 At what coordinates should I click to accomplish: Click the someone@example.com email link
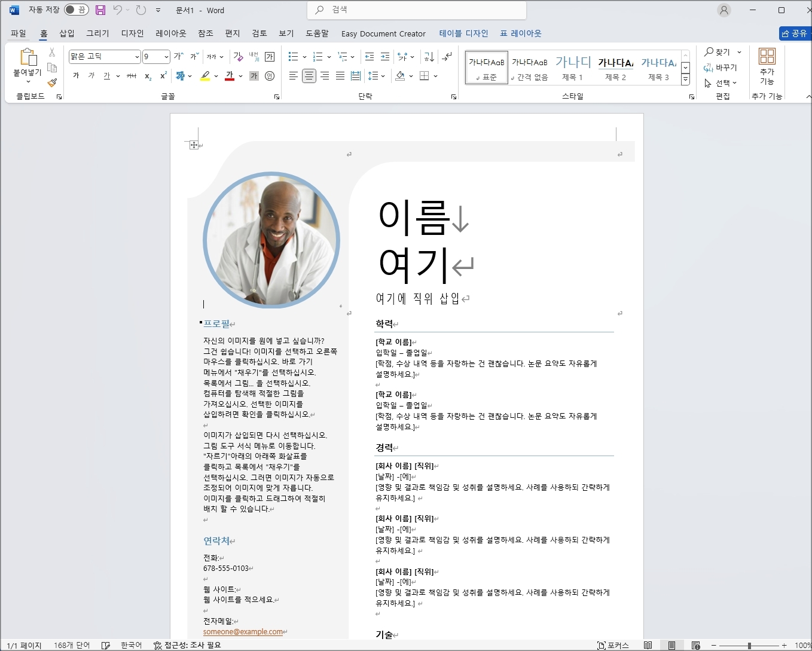(x=243, y=631)
